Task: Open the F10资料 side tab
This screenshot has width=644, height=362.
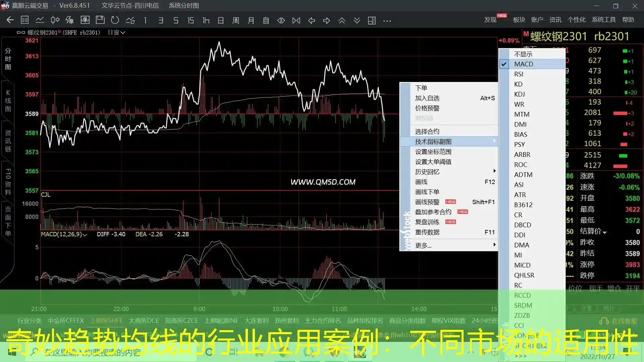Action: 8,182
